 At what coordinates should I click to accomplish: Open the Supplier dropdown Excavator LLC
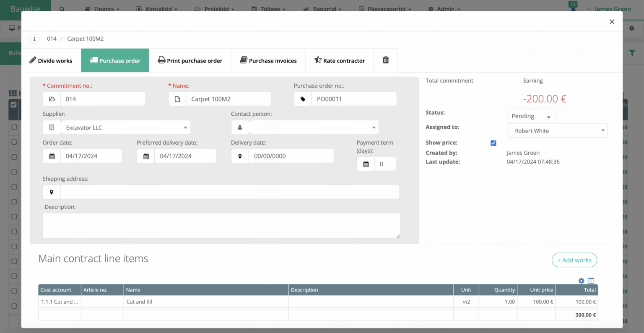(125, 127)
